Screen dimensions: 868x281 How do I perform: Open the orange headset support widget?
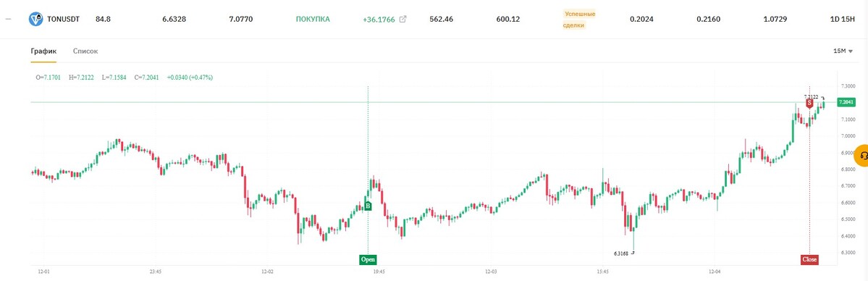[862, 155]
